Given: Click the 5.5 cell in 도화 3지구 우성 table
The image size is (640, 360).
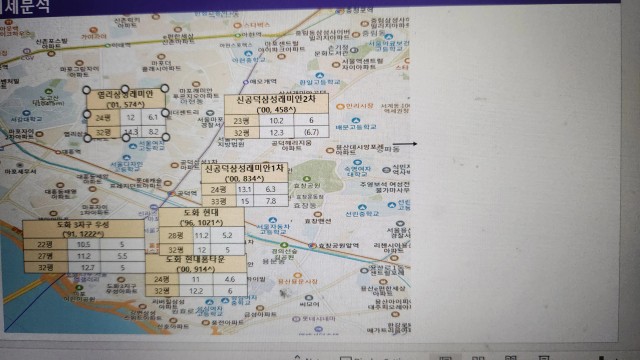Looking at the screenshot, I should click(x=122, y=256).
